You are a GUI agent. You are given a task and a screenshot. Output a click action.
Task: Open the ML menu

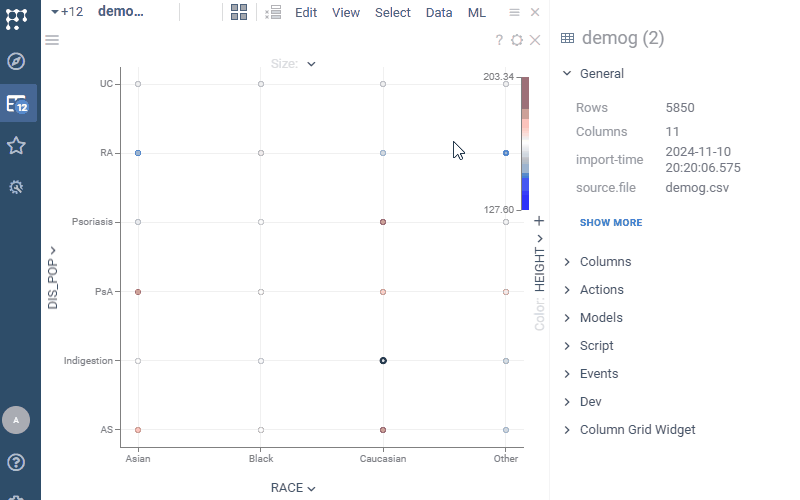pyautogui.click(x=477, y=13)
